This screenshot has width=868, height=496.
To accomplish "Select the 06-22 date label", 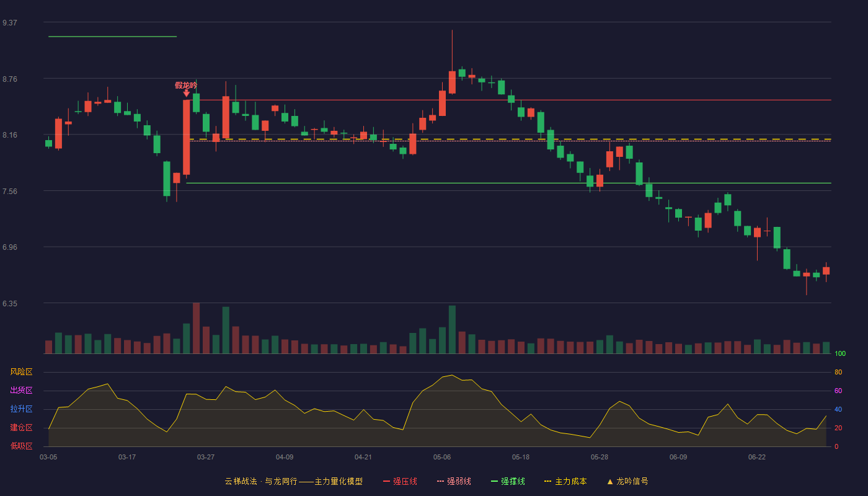I will pyautogui.click(x=757, y=458).
